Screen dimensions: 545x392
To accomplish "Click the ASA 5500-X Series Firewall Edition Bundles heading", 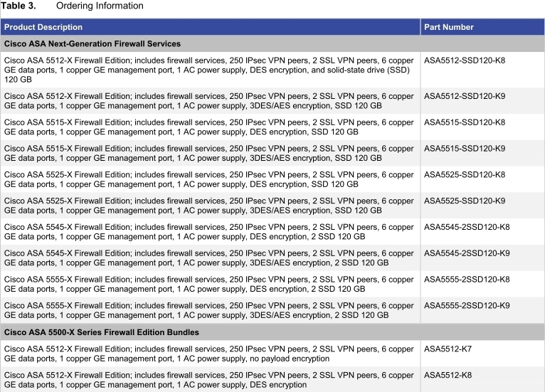I will point(102,332).
